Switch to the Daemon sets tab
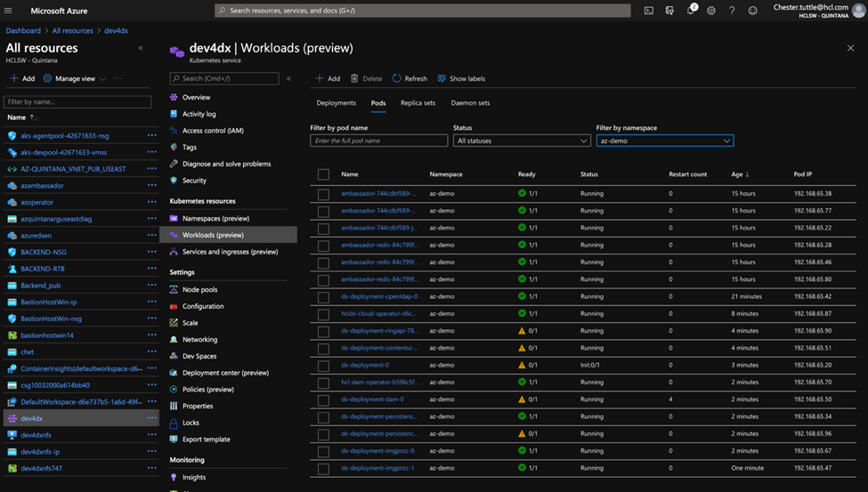 click(x=470, y=103)
